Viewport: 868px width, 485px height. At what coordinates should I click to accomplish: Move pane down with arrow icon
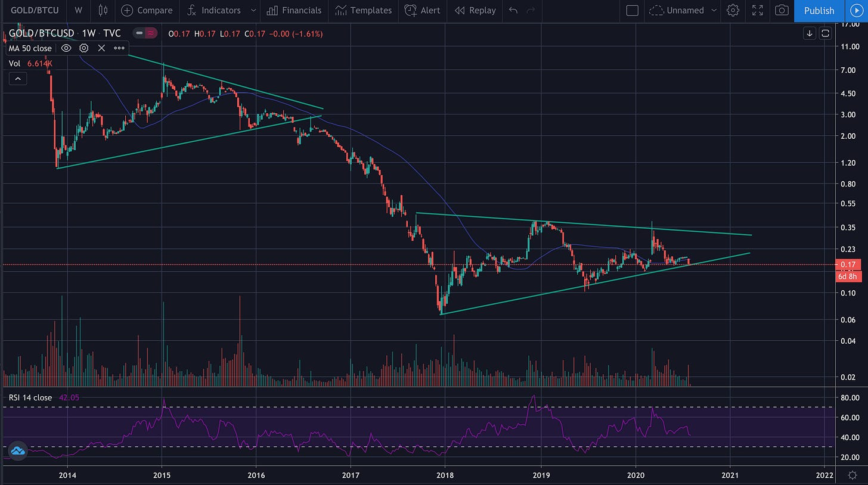click(x=810, y=33)
